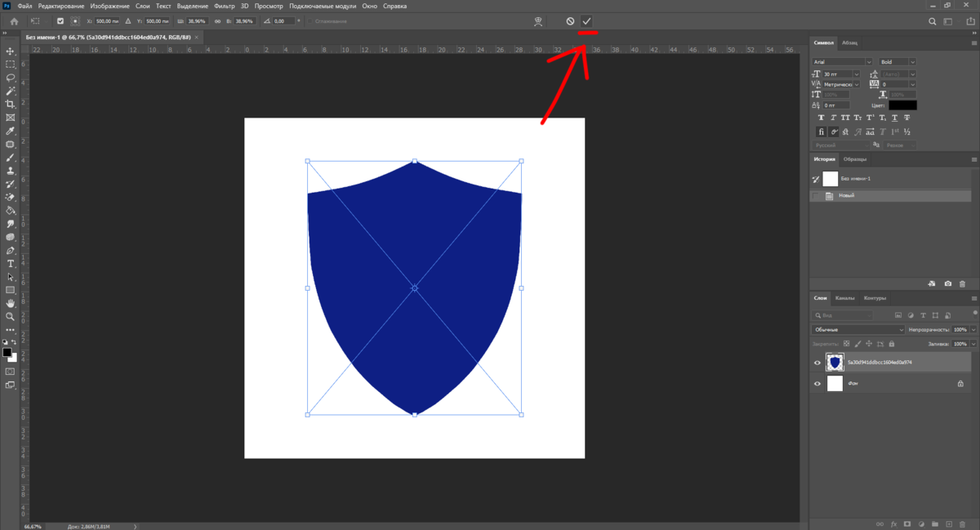Screen dimensions: 980x530
Task: Select the Pen tool
Action: 11,250
